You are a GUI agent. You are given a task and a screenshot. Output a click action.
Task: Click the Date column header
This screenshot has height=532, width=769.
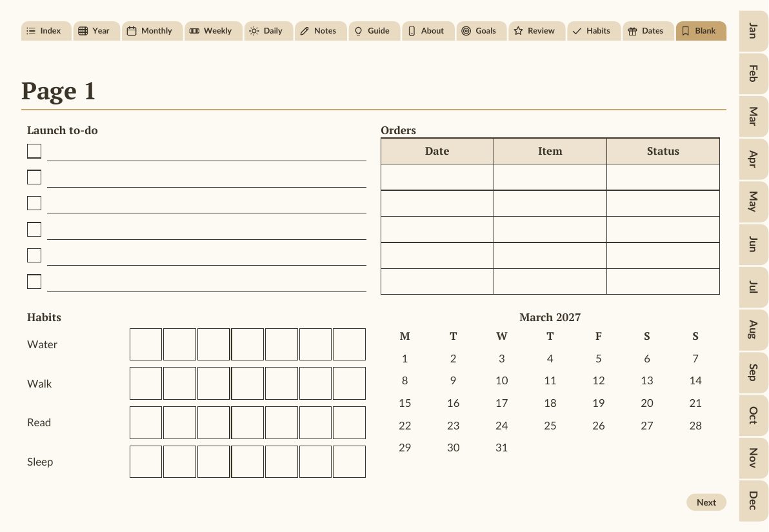(437, 151)
